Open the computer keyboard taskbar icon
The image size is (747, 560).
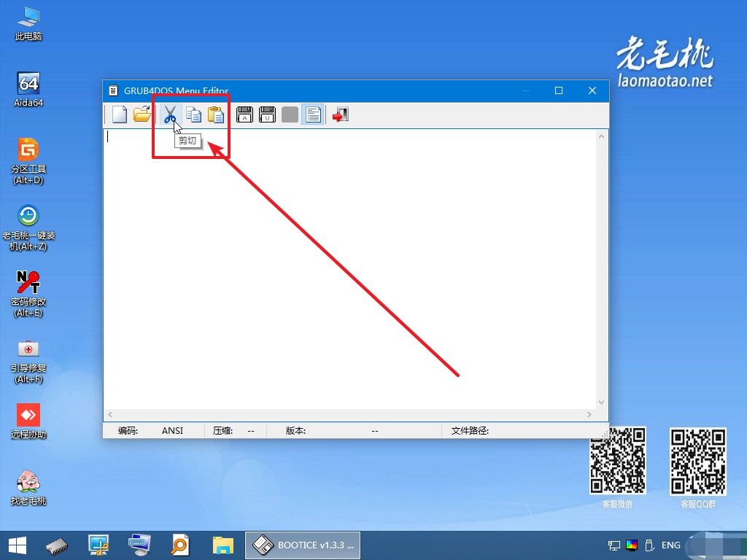(x=139, y=545)
